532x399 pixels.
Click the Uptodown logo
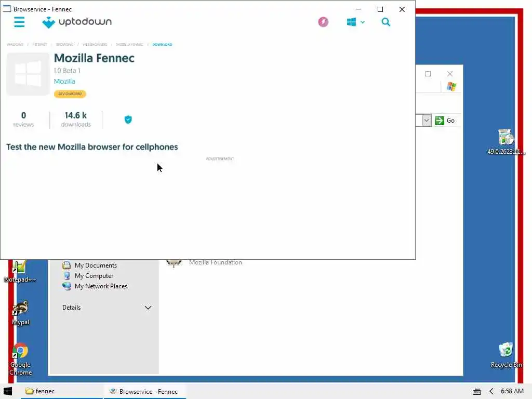(77, 22)
